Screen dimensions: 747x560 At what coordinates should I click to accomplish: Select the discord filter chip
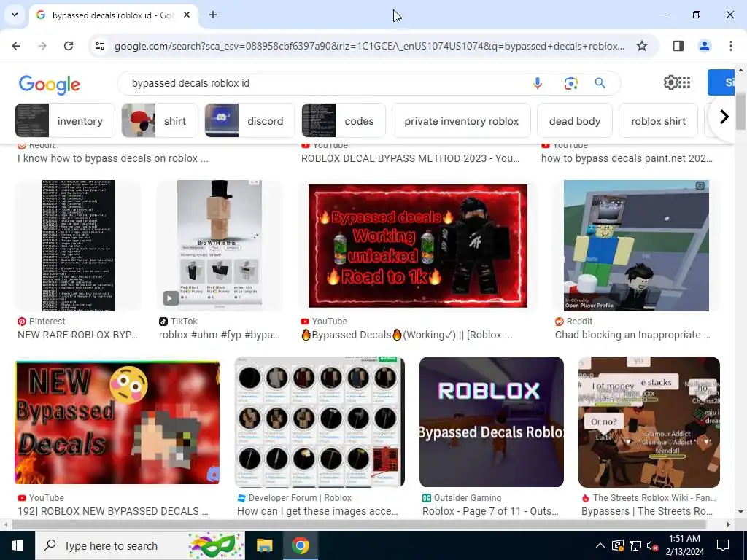click(x=249, y=121)
